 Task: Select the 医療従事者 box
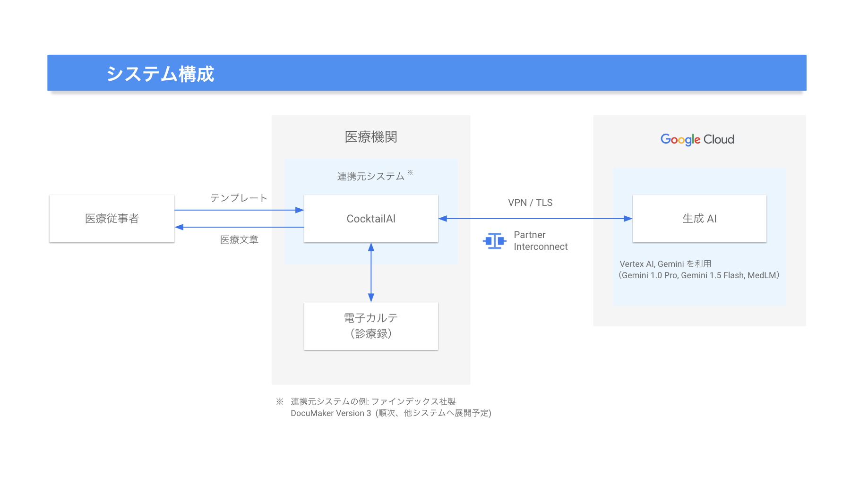(112, 219)
